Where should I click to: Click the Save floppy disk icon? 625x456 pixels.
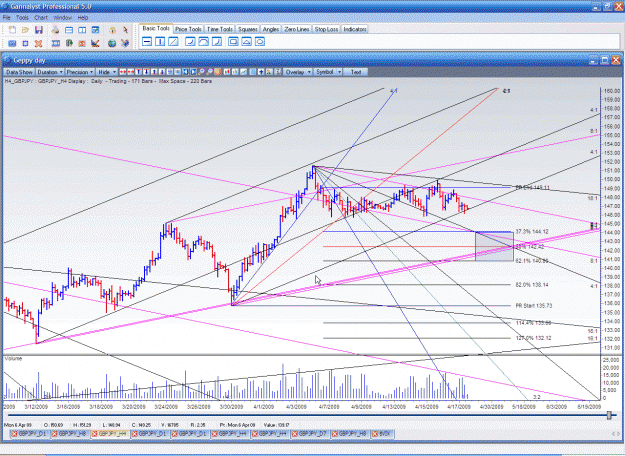click(x=39, y=30)
